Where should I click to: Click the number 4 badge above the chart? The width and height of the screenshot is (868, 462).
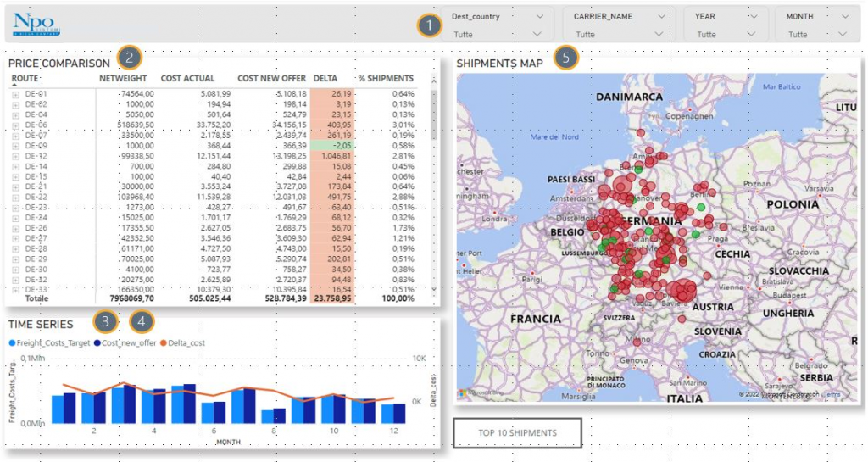pos(143,322)
